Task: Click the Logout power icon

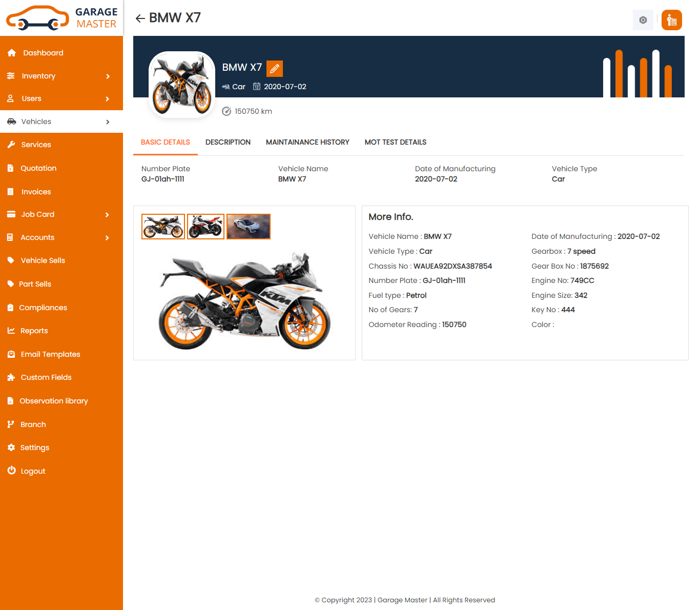Action: (12, 471)
